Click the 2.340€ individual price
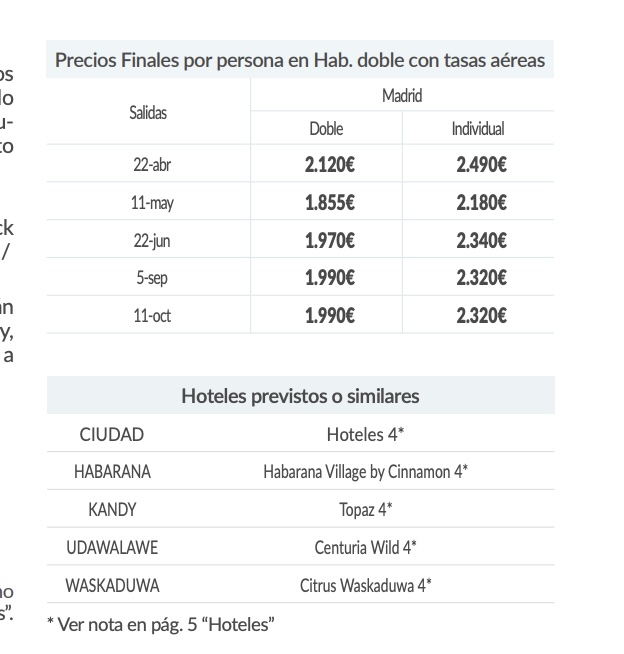The height and width of the screenshot is (654, 624). tap(481, 240)
